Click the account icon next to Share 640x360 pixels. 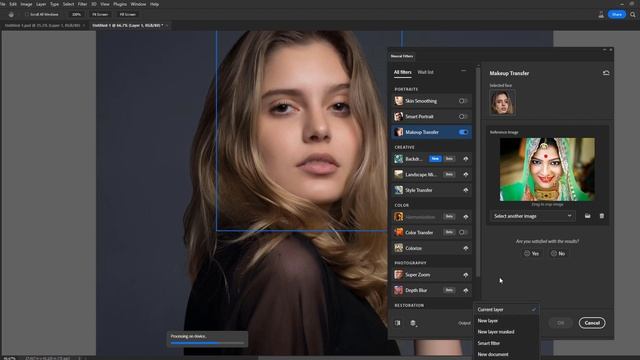(x=601, y=14)
